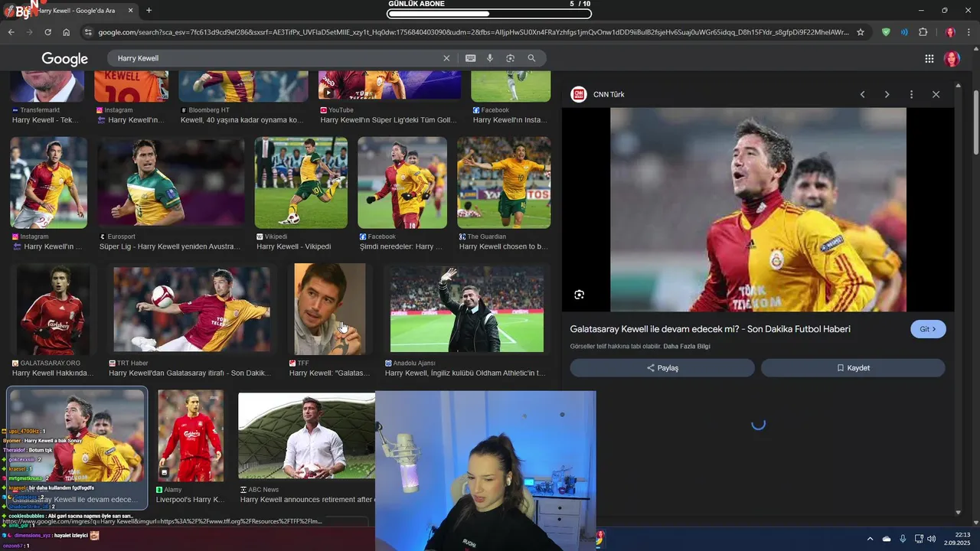Click the address bar URL
Viewport: 980px width, 551px height.
click(473, 32)
